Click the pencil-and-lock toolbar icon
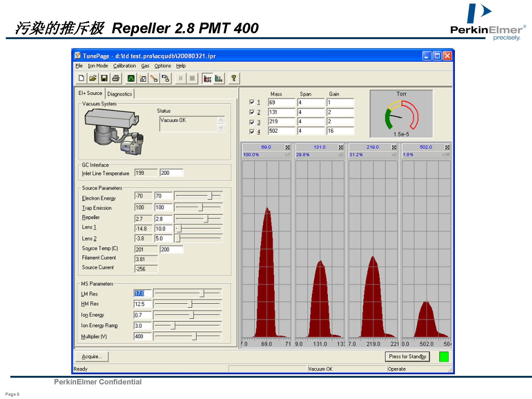 [x=154, y=78]
